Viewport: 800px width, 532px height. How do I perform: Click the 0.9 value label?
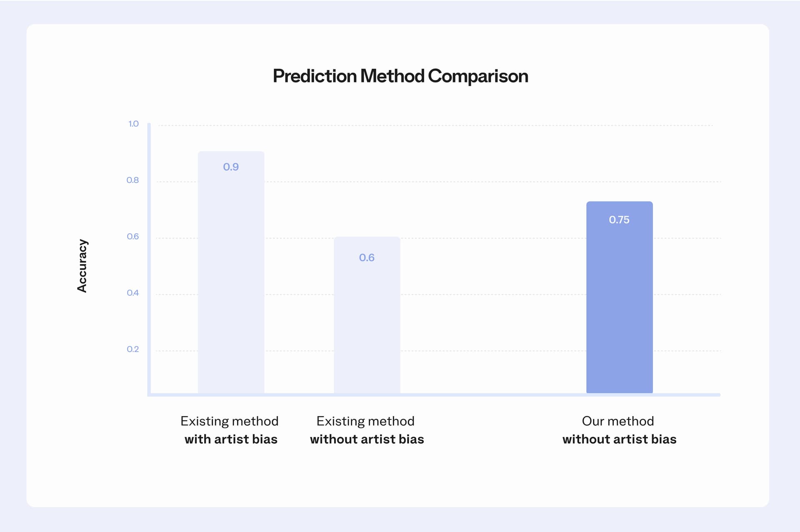(231, 167)
